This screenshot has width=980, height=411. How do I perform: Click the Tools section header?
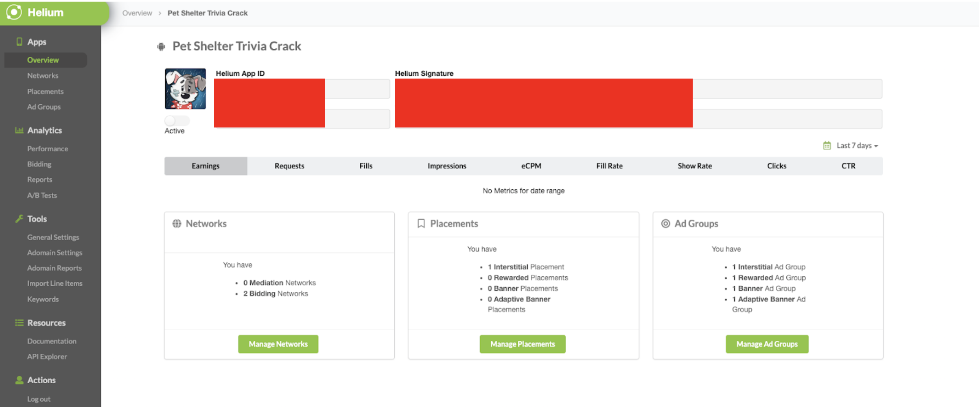[37, 219]
